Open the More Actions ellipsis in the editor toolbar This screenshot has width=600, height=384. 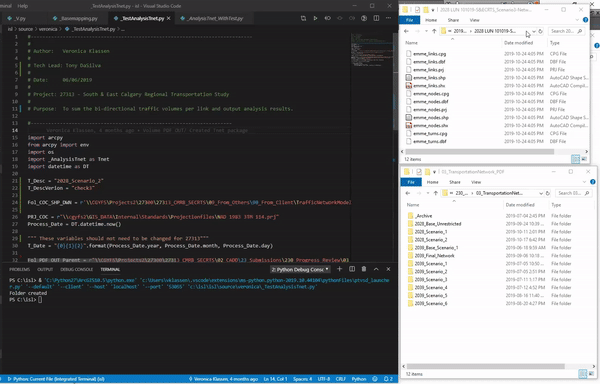coord(388,18)
